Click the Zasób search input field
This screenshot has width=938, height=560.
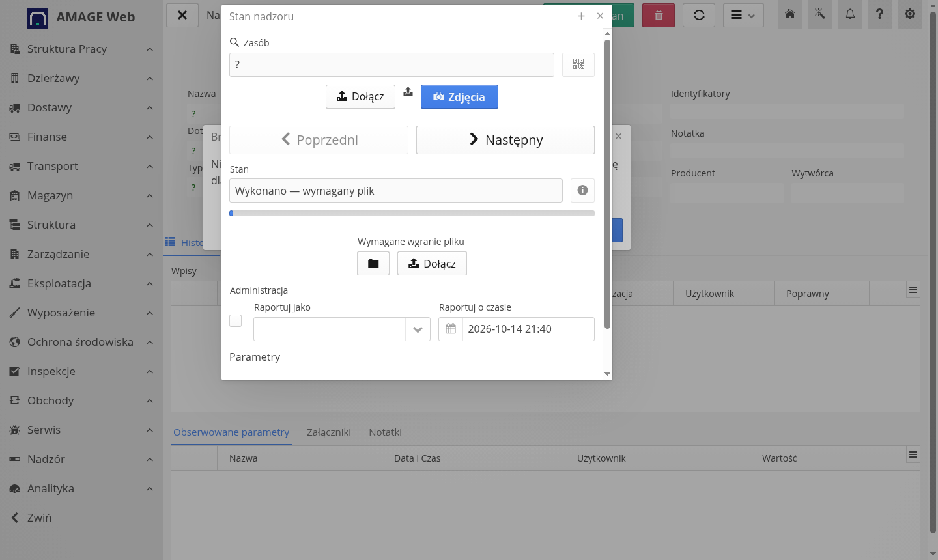[x=391, y=64]
